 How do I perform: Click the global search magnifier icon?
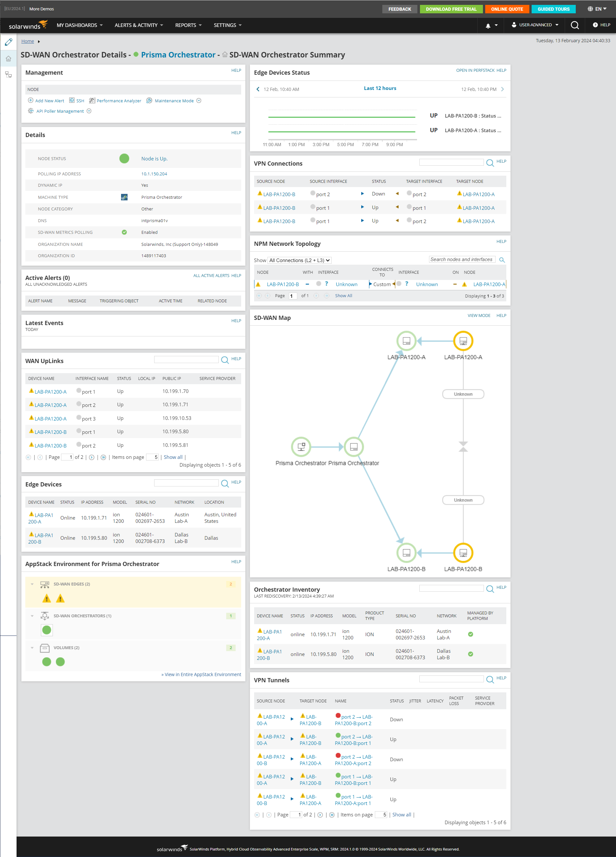pyautogui.click(x=574, y=25)
